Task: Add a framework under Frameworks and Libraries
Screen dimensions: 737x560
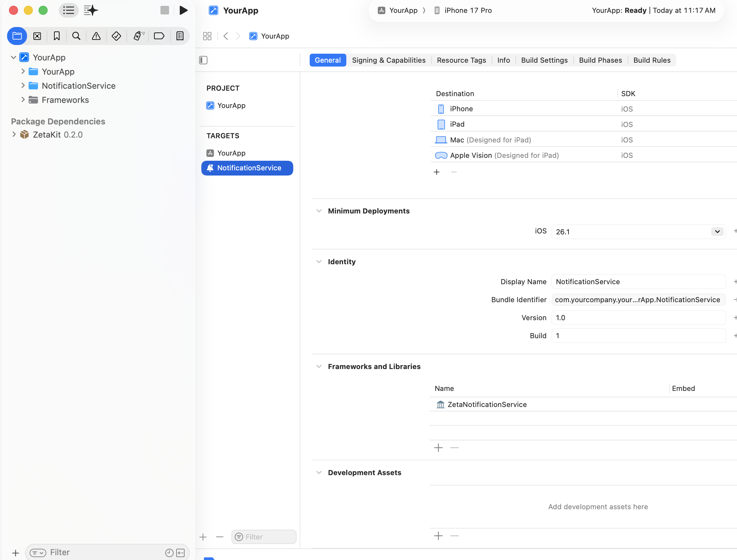Action: click(438, 448)
